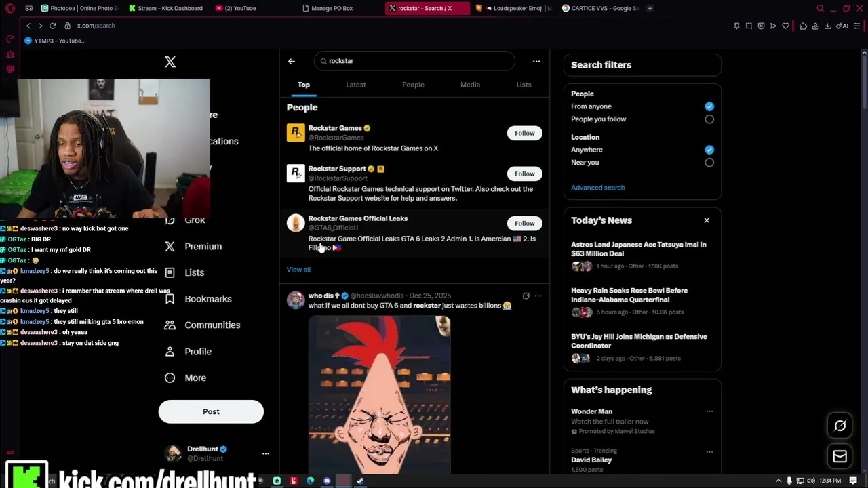Add page to bookmarks with heart icon

pos(786,26)
